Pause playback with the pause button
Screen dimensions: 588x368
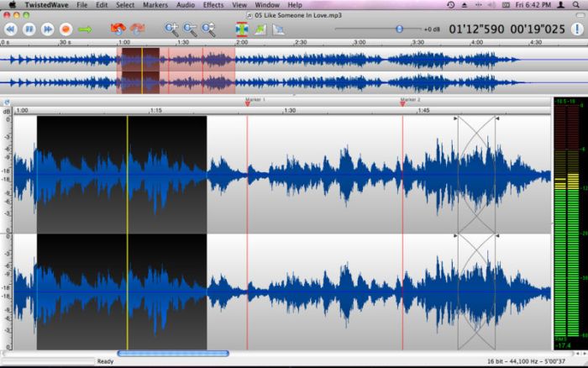point(29,29)
